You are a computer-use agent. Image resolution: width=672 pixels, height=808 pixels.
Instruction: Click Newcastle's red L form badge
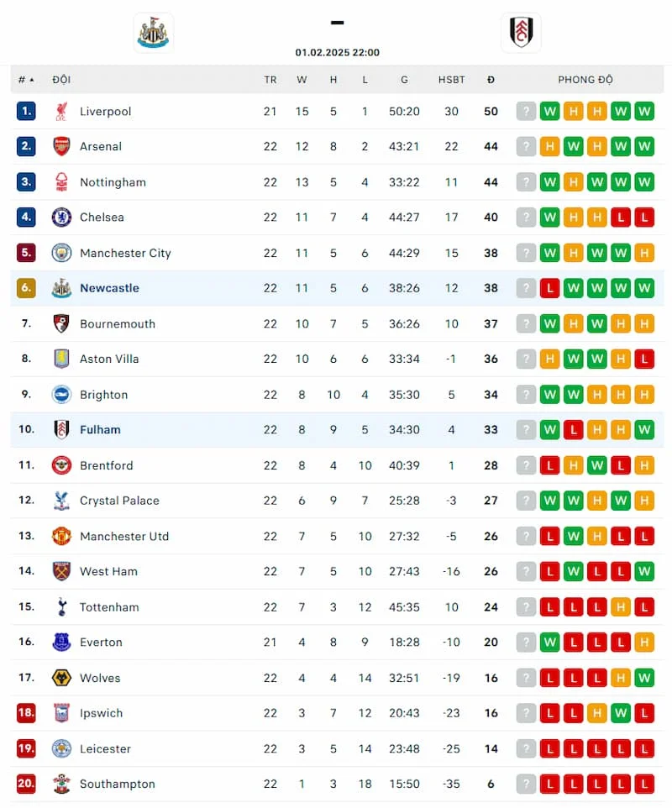(550, 288)
